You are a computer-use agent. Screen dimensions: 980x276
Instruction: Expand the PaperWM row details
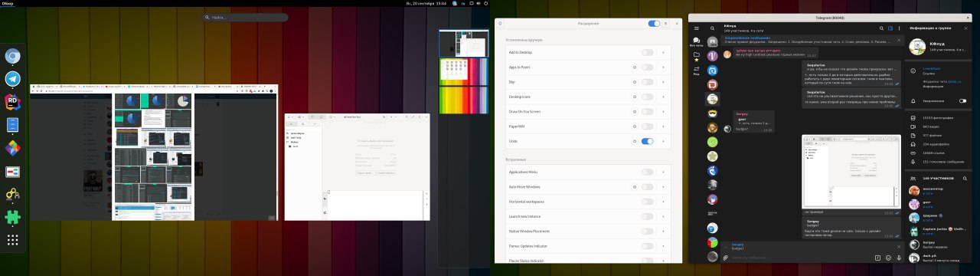[x=663, y=127]
